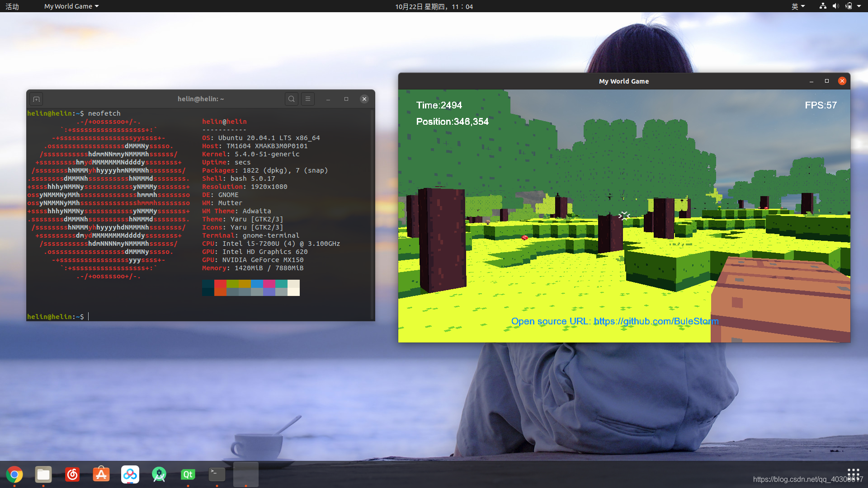This screenshot has width=868, height=488.
Task: Expand the My World Game app menu
Action: click(71, 6)
